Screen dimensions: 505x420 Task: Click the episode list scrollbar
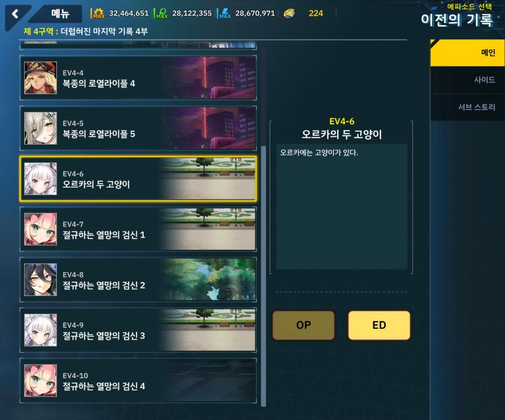coord(264,276)
